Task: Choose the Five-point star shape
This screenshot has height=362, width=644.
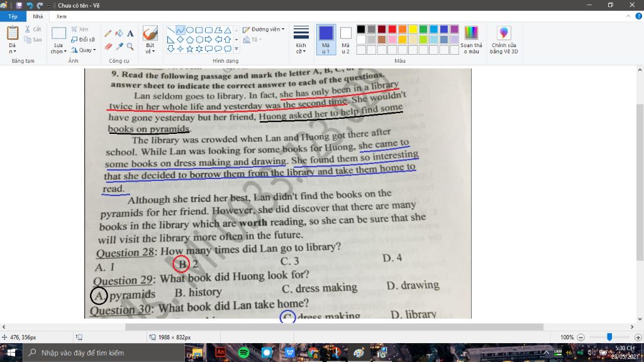Action: [190, 49]
